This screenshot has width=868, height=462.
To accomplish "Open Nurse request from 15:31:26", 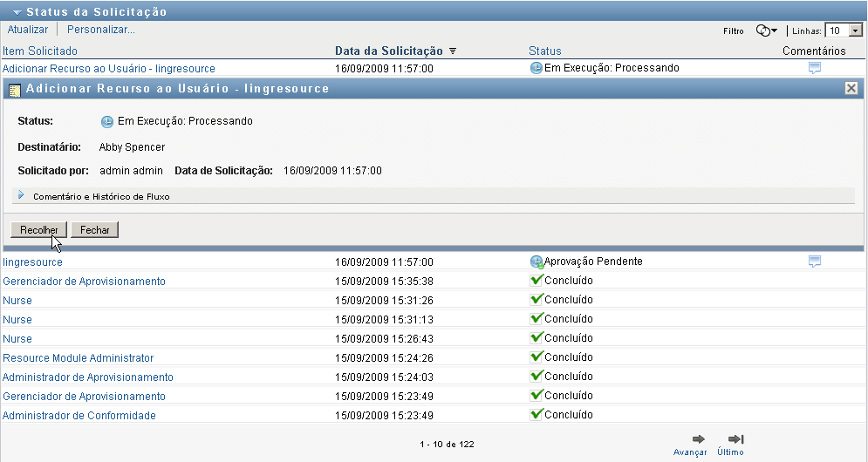I will coord(17,301).
